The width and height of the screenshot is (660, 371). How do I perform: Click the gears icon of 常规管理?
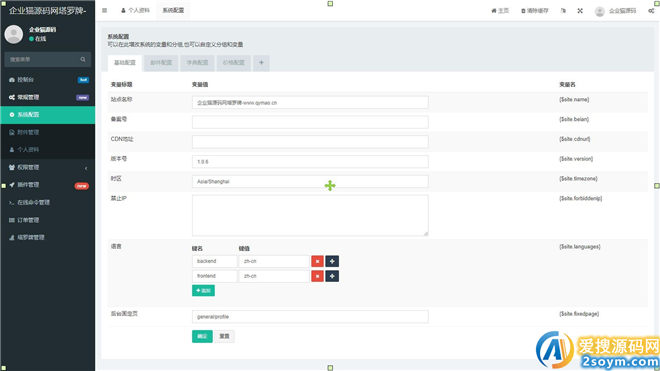12,97
